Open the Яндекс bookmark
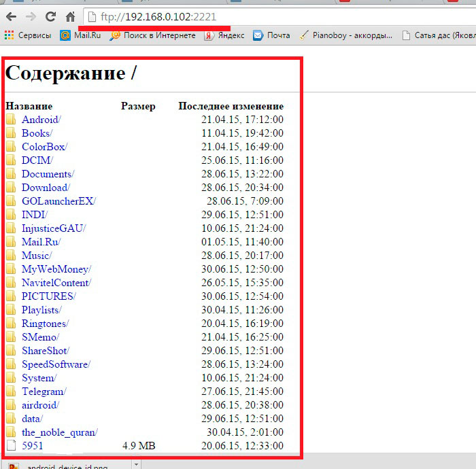476x469 pixels. tap(224, 35)
